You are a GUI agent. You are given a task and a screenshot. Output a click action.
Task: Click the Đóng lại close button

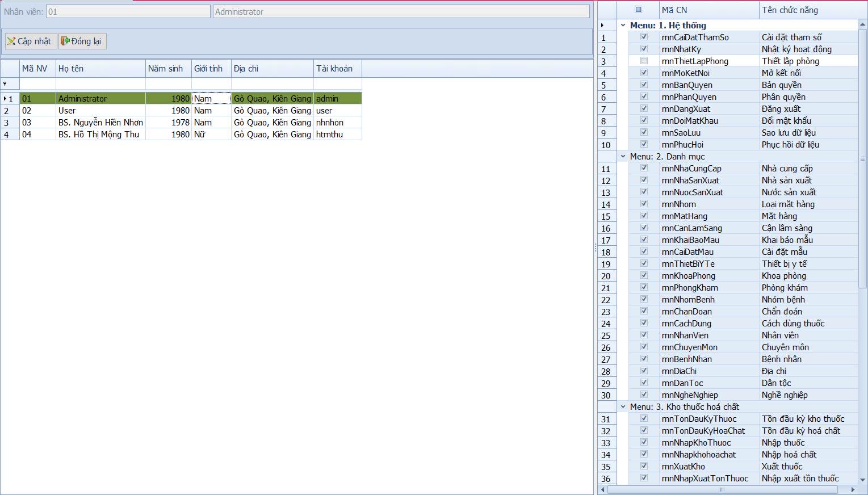82,41
